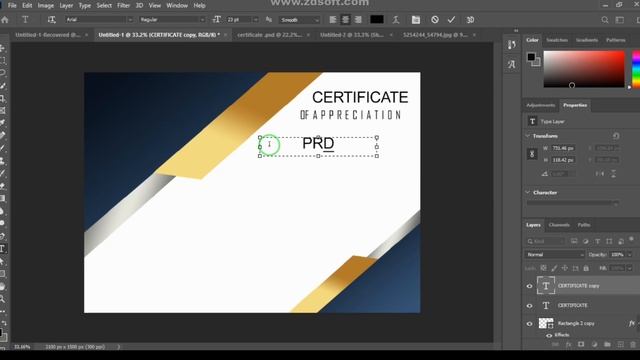Switch to the certificate .psd document tab
640x360 pixels.
269,35
